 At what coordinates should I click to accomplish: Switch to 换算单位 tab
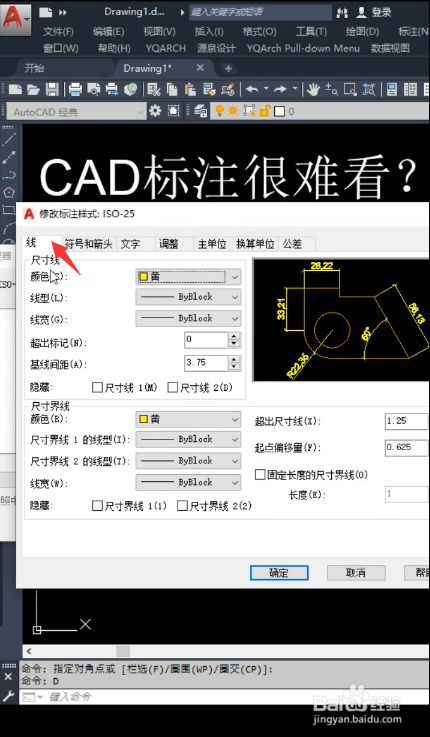(x=255, y=244)
